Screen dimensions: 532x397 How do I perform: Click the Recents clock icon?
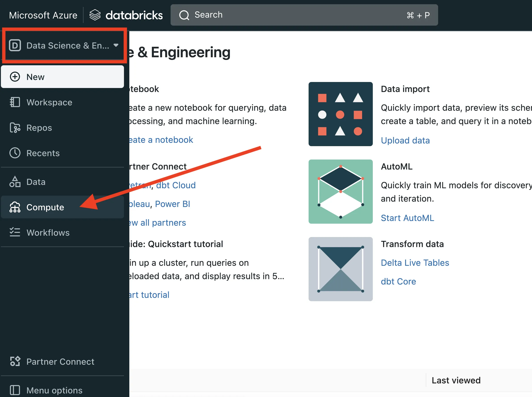[15, 153]
